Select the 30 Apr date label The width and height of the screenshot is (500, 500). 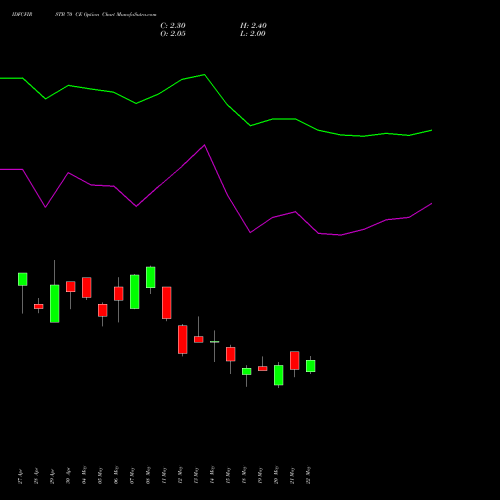tap(68, 476)
